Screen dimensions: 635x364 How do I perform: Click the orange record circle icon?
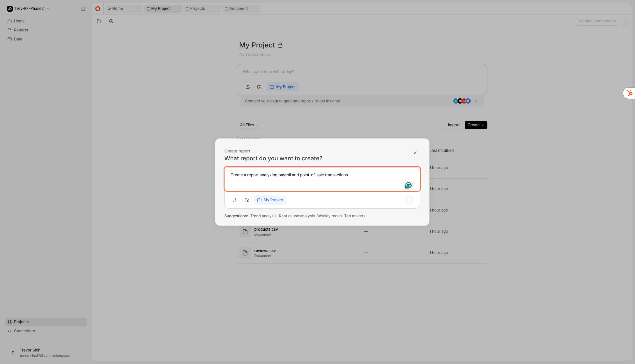(x=98, y=9)
